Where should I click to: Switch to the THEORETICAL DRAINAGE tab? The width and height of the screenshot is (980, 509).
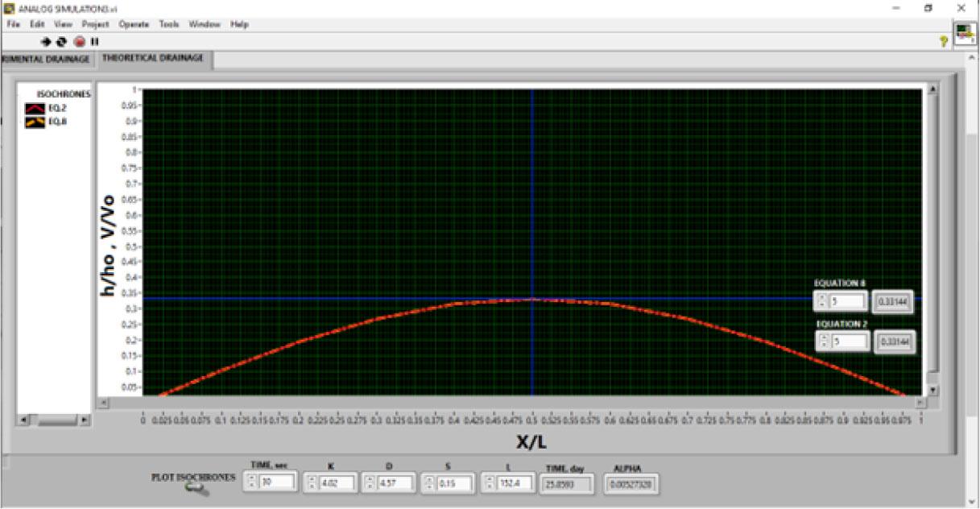point(153,59)
